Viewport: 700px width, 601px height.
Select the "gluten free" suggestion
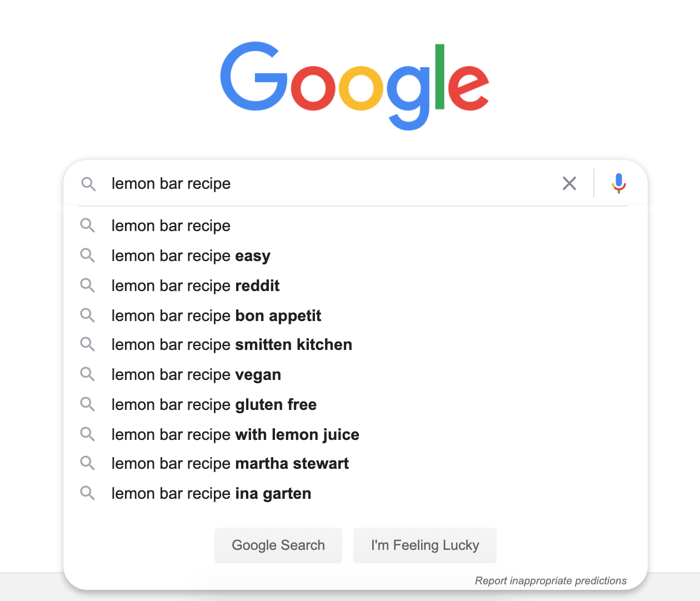[x=214, y=405]
